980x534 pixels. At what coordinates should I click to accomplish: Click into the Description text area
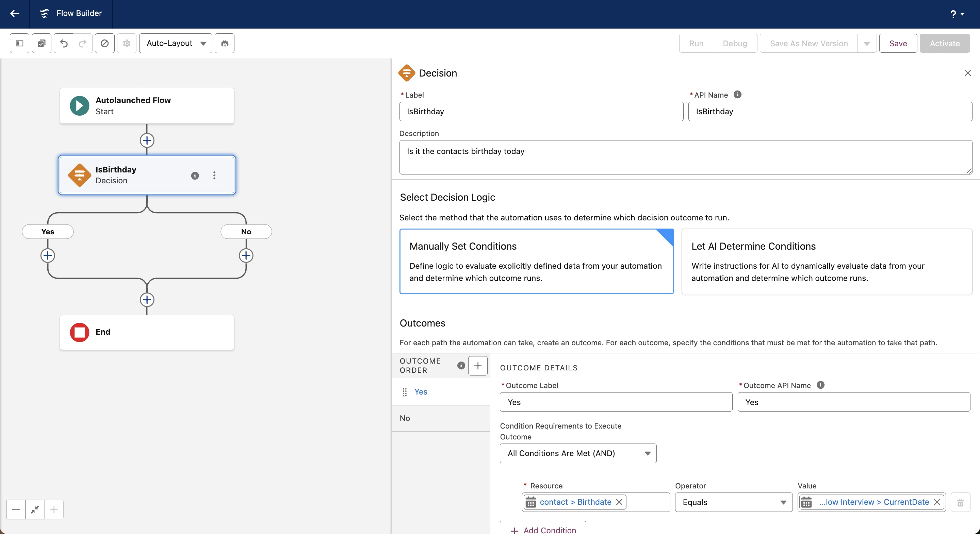click(x=685, y=157)
